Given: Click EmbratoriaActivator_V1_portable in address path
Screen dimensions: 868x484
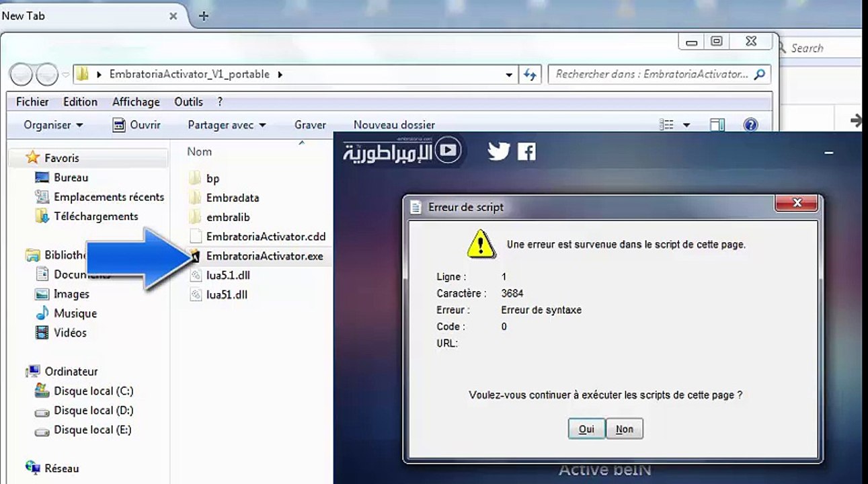Looking at the screenshot, I should pyautogui.click(x=190, y=75).
